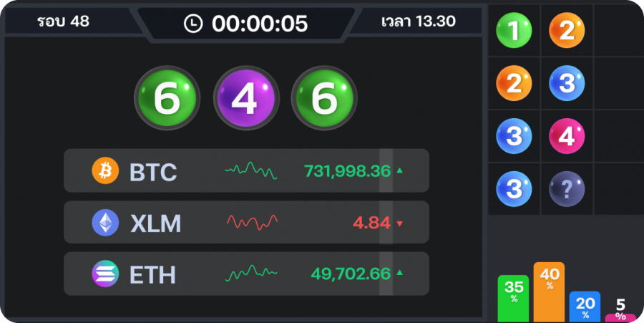This screenshot has height=323, width=644.
Task: Click the red sparkline chart in XLM row
Action: coord(252,223)
